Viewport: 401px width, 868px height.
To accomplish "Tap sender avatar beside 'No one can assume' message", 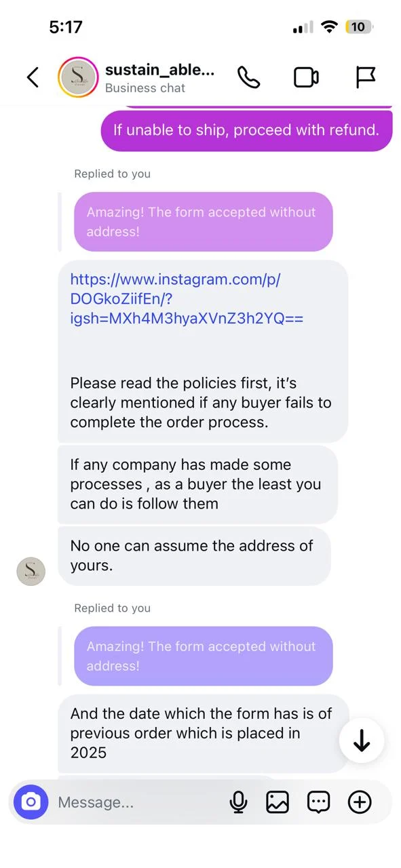I will tap(31, 572).
